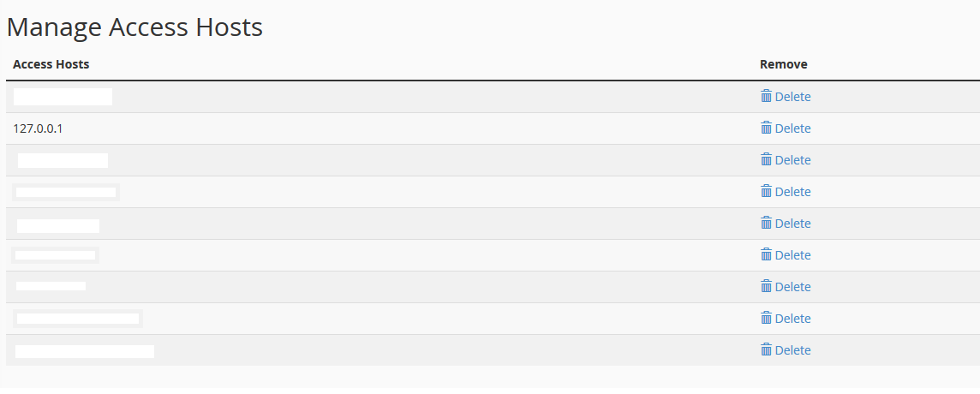The width and height of the screenshot is (980, 394).
Task: Click the trash icon in the third host row
Action: 766,159
